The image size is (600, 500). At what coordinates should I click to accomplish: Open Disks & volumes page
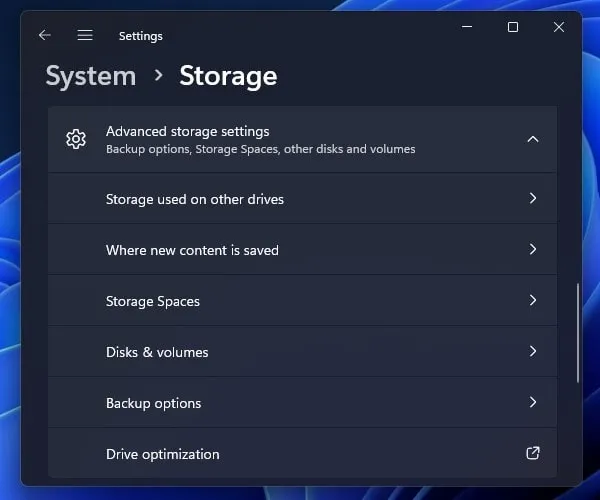(302, 351)
